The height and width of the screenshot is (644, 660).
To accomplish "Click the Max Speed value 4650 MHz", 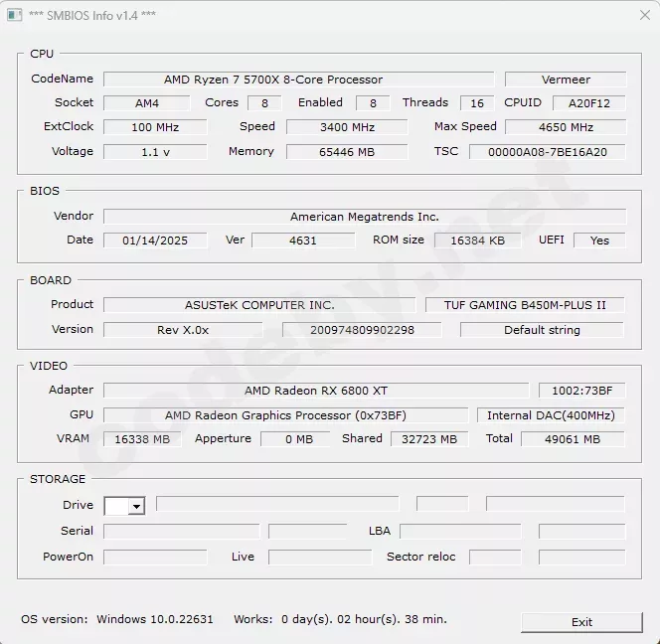I will [566, 127].
